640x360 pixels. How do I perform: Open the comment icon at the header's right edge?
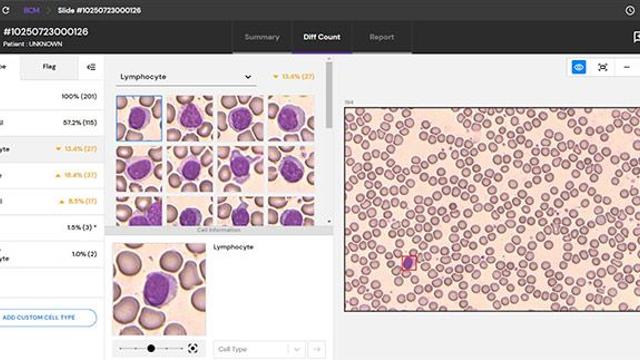click(x=636, y=37)
